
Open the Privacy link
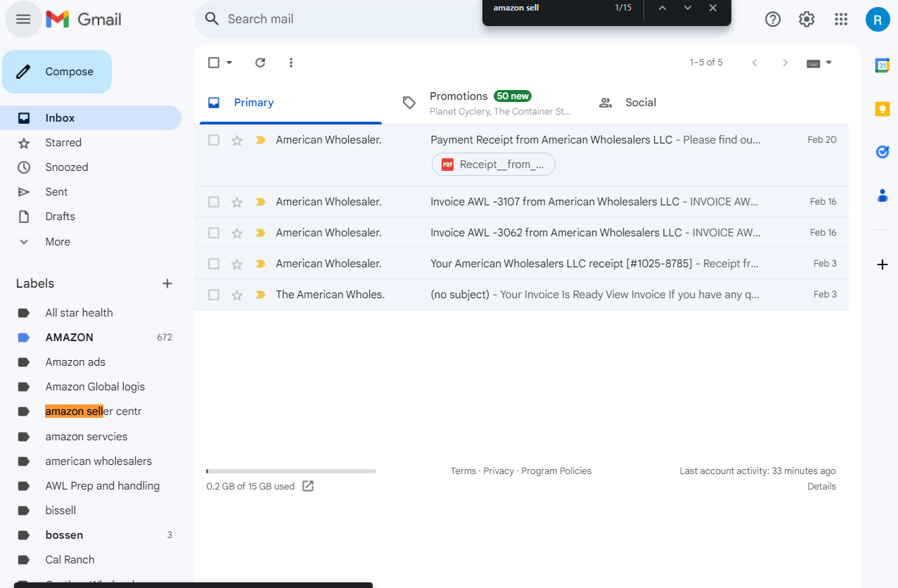(499, 471)
